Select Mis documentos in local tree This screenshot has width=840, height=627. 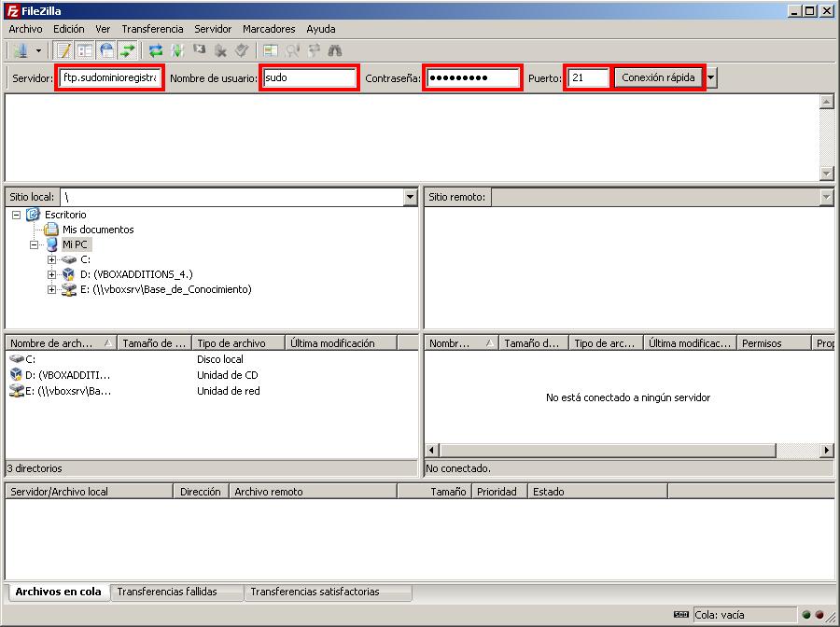98,230
